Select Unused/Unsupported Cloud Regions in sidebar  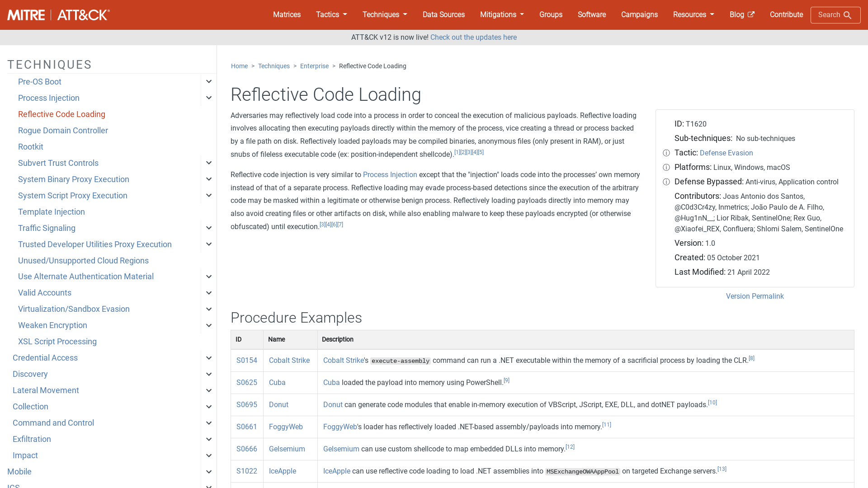coord(83,261)
